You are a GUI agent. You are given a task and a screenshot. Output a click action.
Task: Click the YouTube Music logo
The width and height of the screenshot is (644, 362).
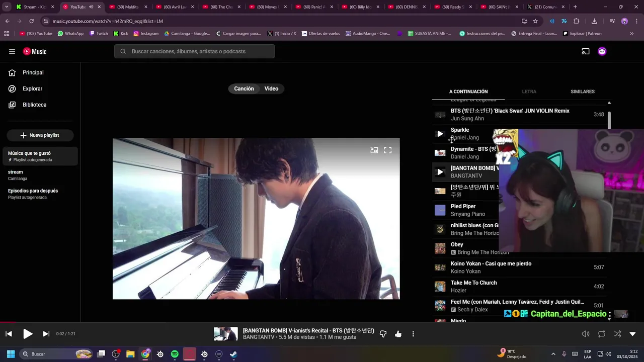[35, 51]
